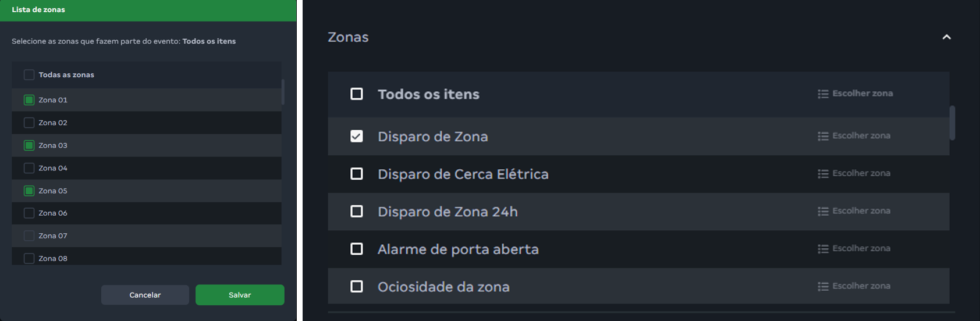Viewport: 980px width, 321px height.
Task: Uncheck Zona 03 in zone list
Action: (x=29, y=145)
